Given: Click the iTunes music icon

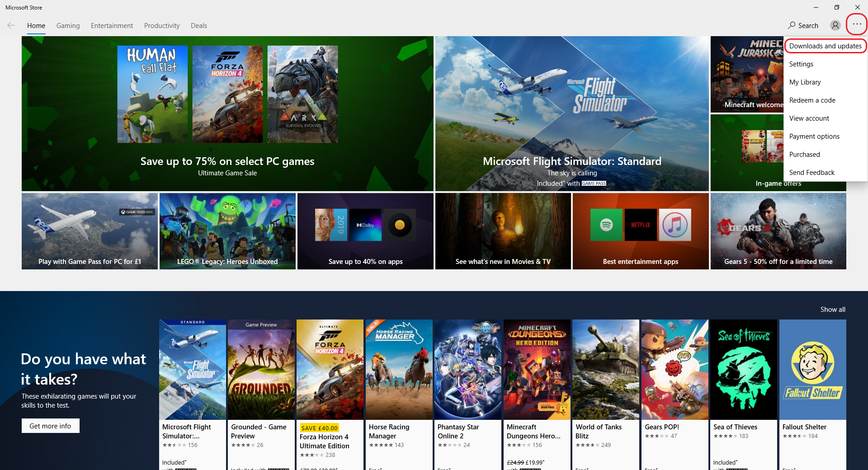Looking at the screenshot, I should click(675, 225).
